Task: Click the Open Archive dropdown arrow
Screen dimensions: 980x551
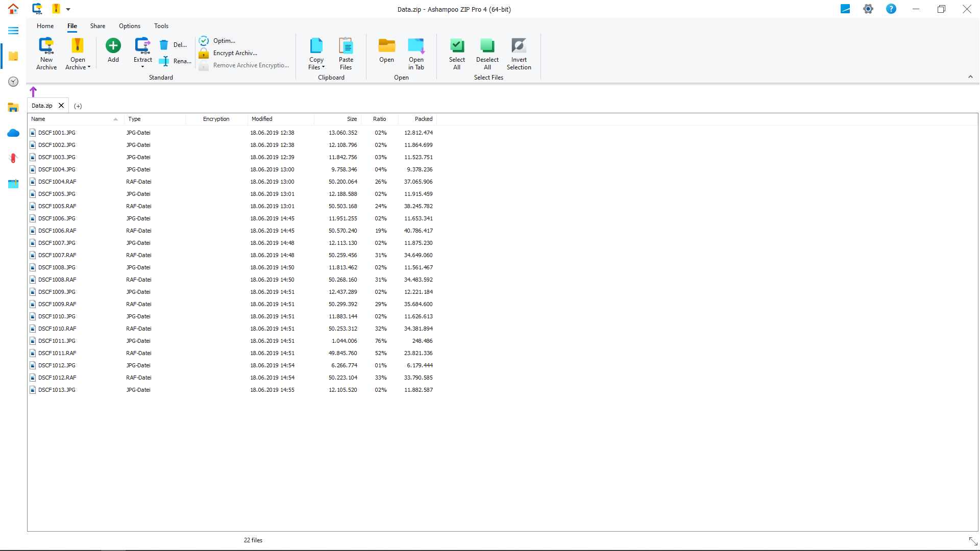Action: tap(88, 67)
